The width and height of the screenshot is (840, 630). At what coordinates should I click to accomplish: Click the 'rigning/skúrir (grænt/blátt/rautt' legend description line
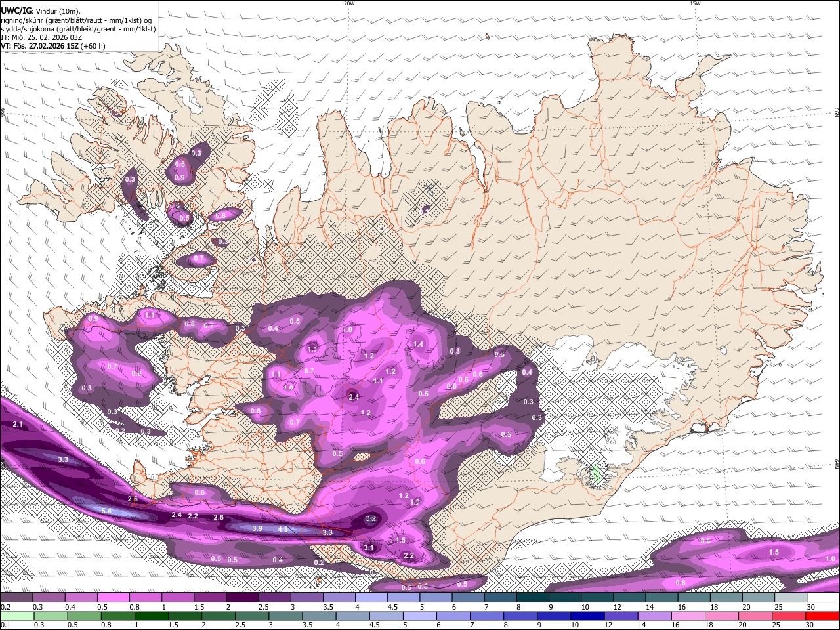pos(76,20)
